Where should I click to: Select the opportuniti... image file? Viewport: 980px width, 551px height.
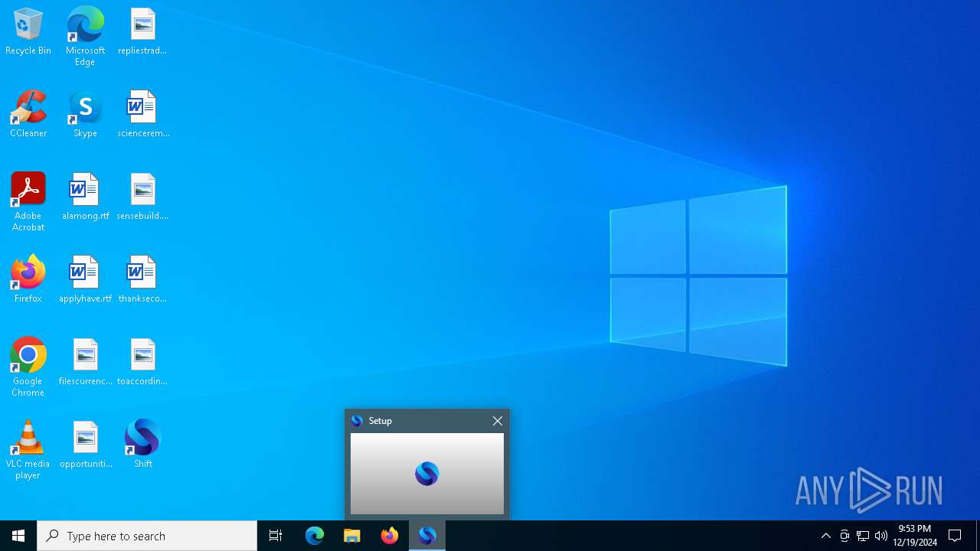pos(85,445)
